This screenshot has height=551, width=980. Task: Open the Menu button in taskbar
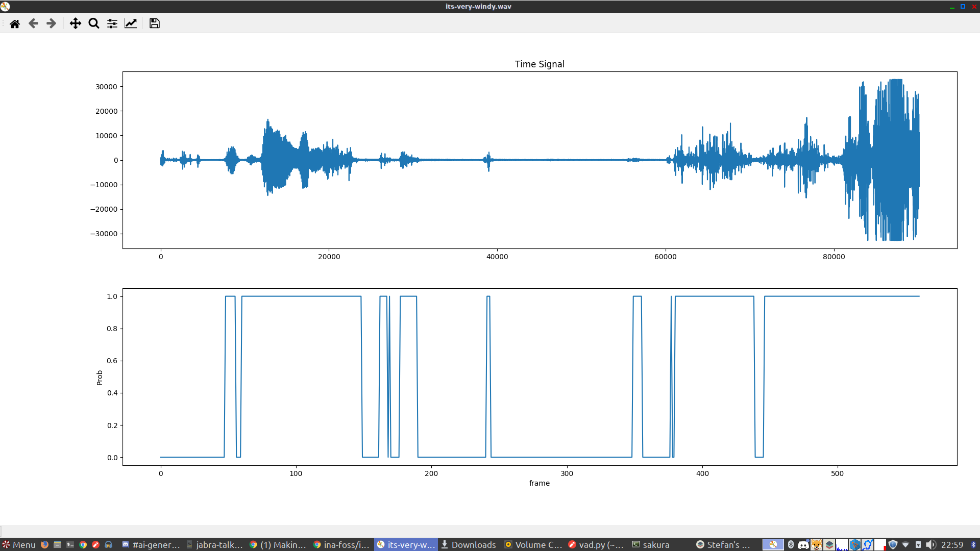point(19,545)
